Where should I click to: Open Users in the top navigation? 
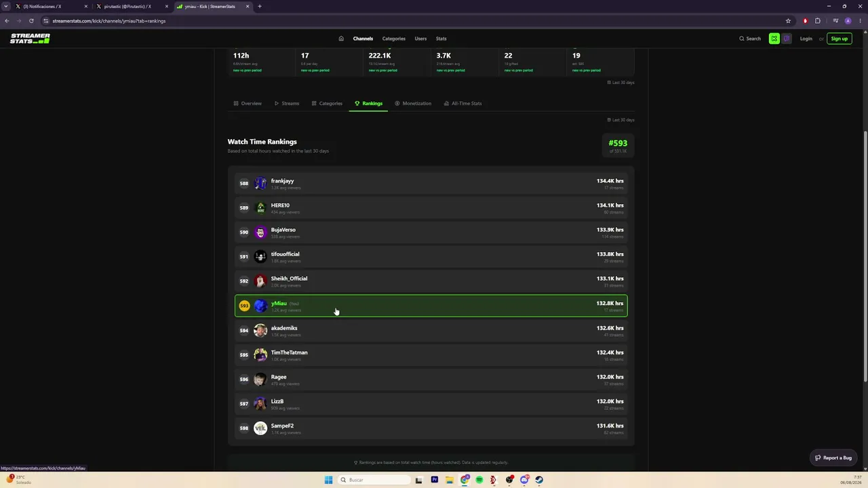(x=420, y=39)
